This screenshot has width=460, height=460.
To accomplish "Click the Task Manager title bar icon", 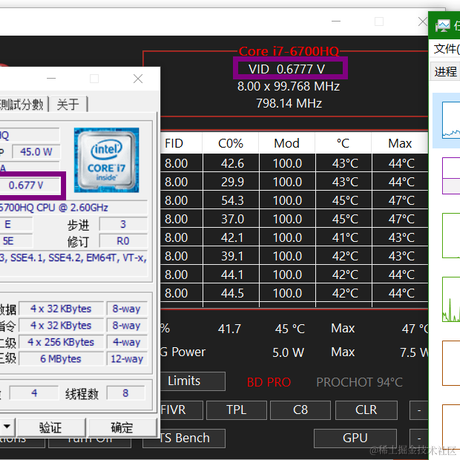I will (443, 26).
